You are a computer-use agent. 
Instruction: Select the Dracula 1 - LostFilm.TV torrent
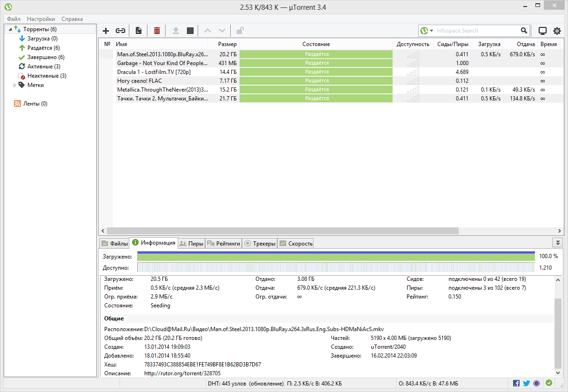pos(331,72)
